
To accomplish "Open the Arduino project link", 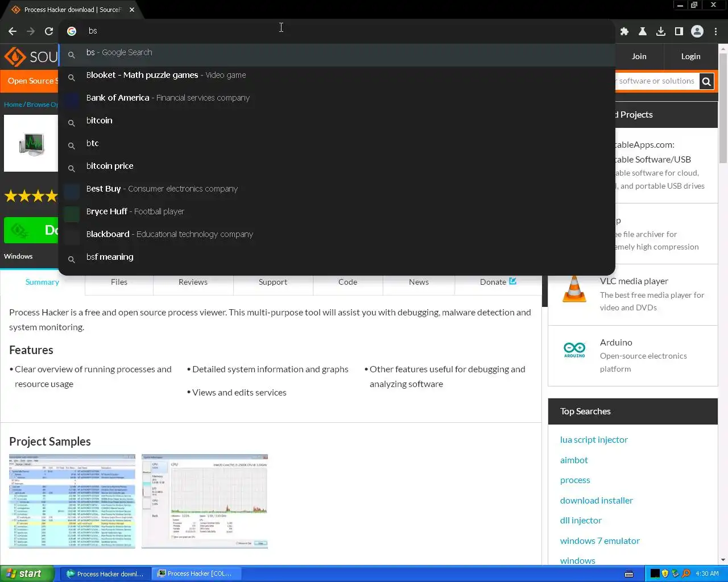I will pos(616,343).
